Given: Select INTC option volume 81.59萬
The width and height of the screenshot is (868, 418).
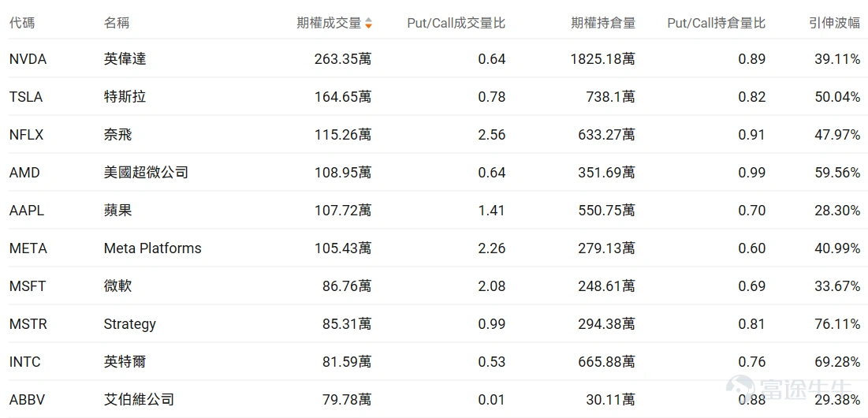Looking at the screenshot, I should 347,362.
